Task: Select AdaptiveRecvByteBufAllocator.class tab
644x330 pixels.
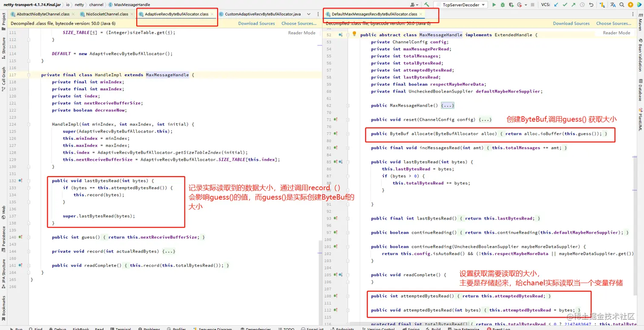Action: (x=177, y=14)
